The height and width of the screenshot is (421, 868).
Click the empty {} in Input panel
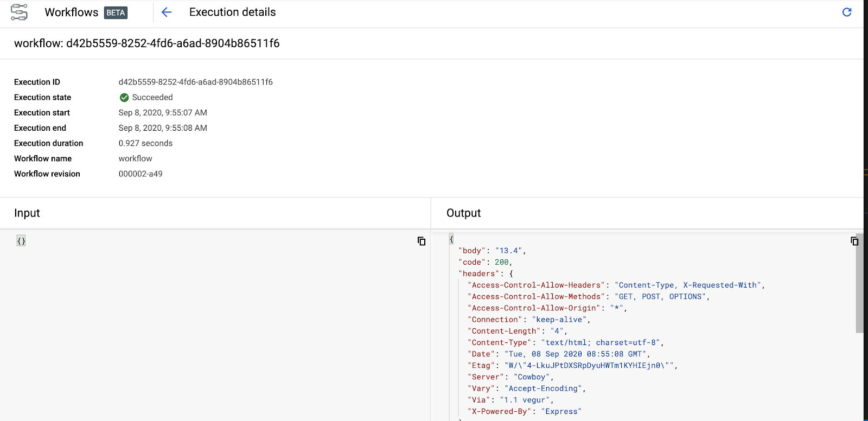click(x=21, y=241)
